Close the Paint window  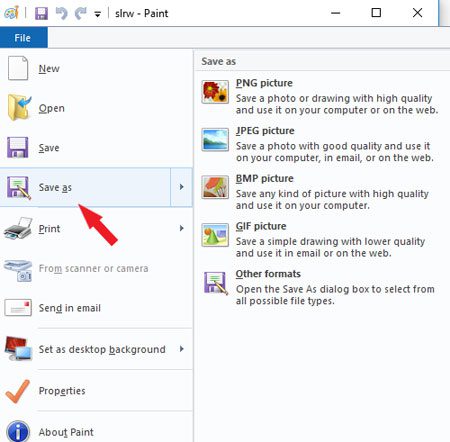[417, 13]
